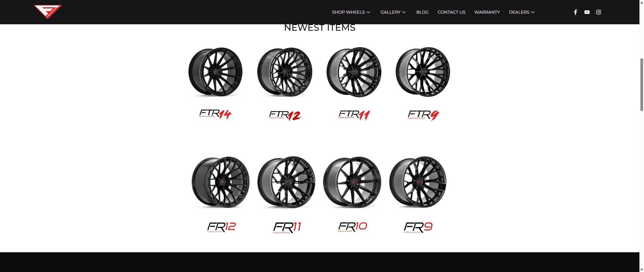View the FTR9 wheel image
644x272 pixels.
[423, 72]
